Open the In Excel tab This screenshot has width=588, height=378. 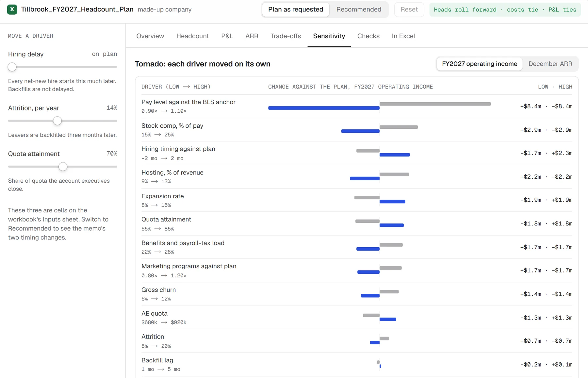coord(403,36)
